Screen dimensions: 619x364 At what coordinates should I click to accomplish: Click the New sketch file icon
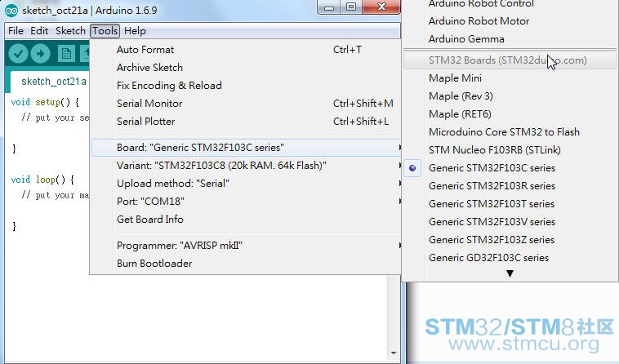coord(66,54)
